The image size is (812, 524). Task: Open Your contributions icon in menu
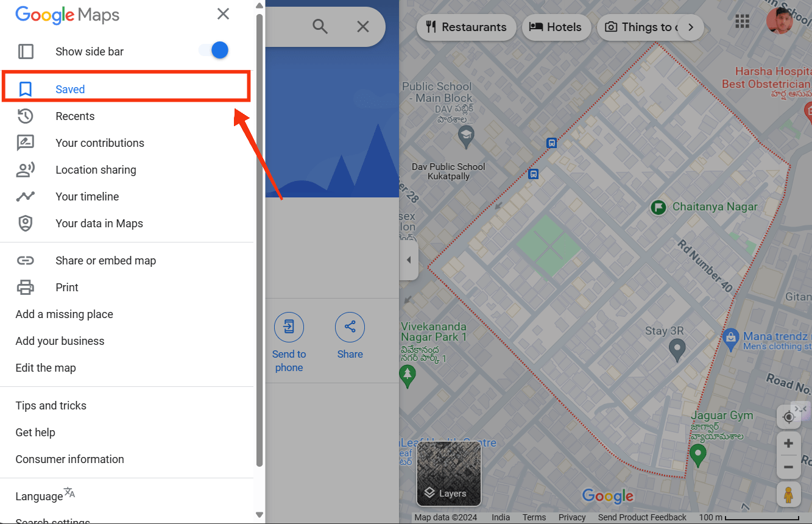(x=25, y=143)
